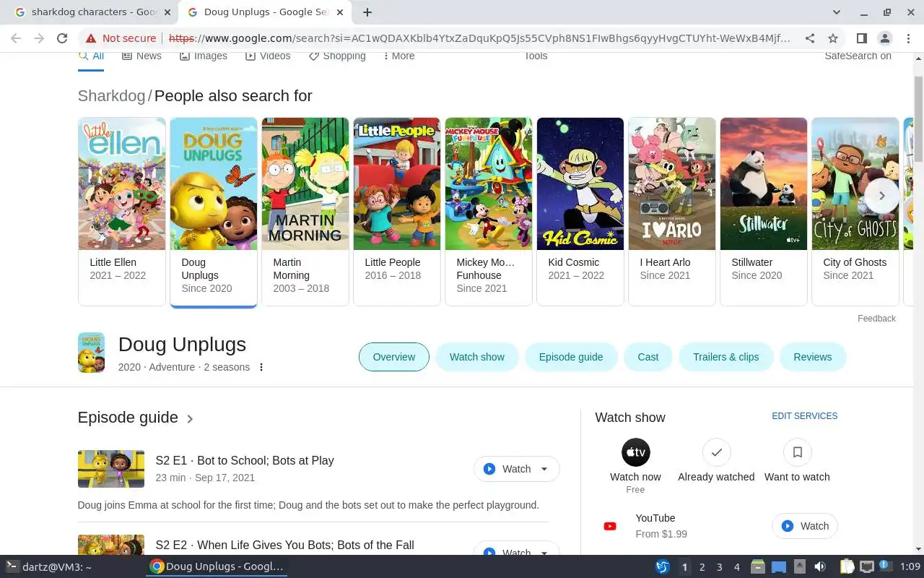Viewport: 924px width, 578px height.
Task: Select the All search filter
Action: [91, 56]
